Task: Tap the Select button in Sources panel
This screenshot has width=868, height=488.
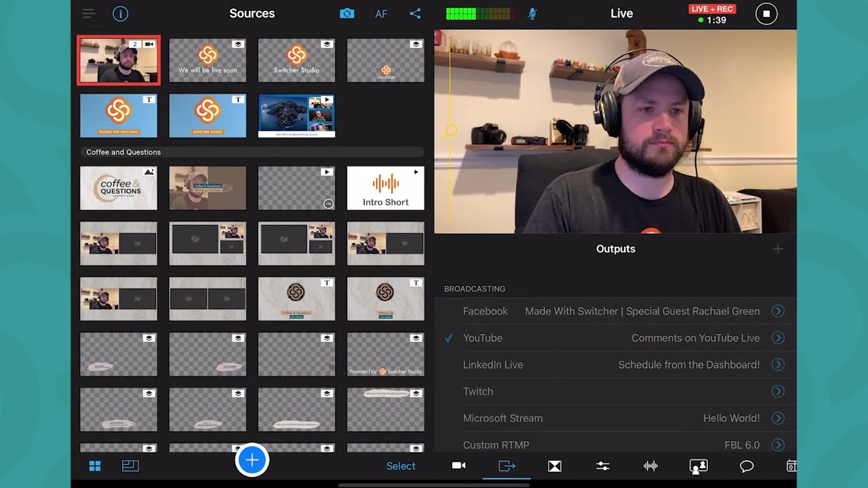Action: [x=401, y=466]
